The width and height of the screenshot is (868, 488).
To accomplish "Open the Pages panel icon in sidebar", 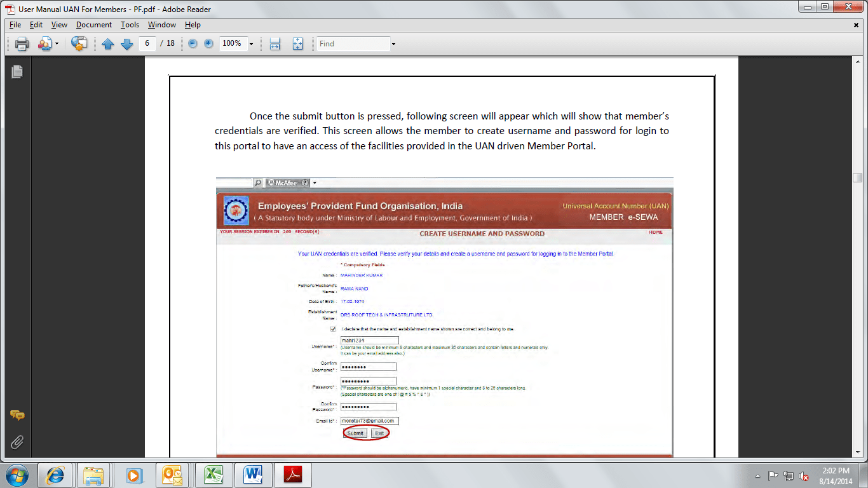I will click(17, 72).
